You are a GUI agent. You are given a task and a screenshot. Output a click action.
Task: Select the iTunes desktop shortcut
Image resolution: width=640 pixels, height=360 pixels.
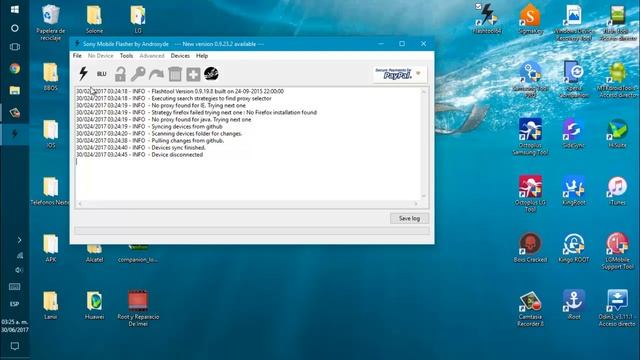pos(617,190)
